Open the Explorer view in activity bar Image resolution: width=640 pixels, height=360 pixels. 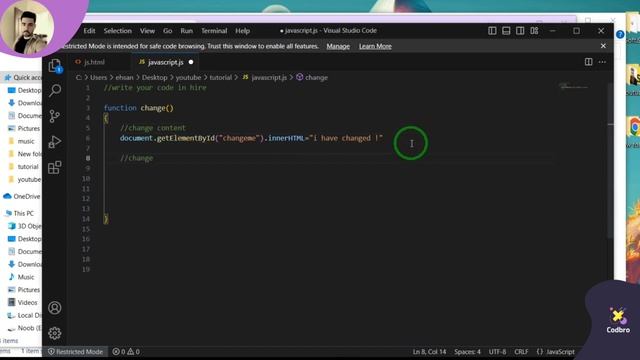(x=55, y=66)
